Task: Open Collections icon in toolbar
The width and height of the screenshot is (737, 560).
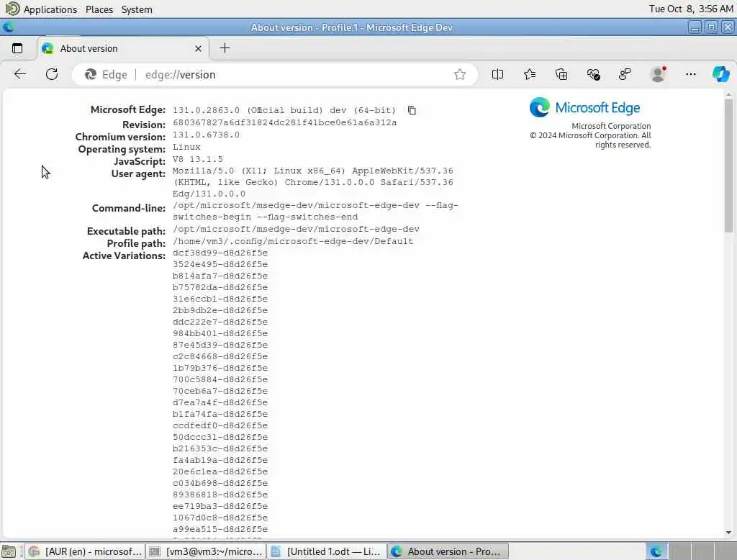Action: 561,74
